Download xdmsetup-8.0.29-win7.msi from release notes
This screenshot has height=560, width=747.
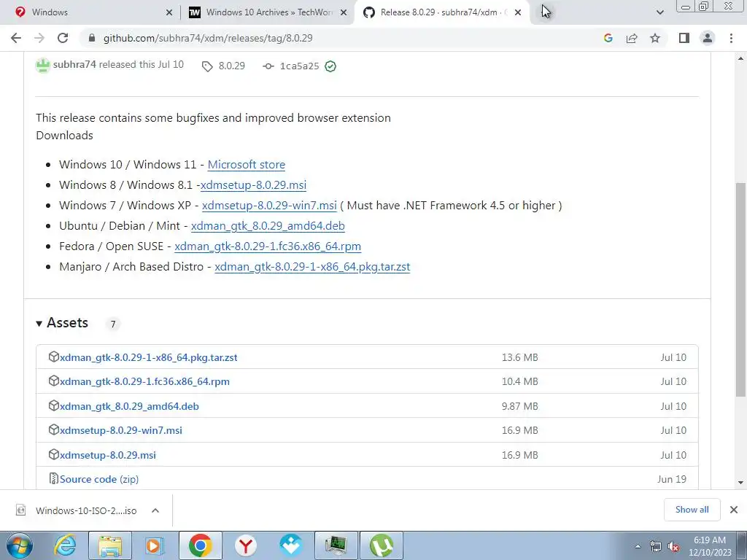[x=269, y=205]
